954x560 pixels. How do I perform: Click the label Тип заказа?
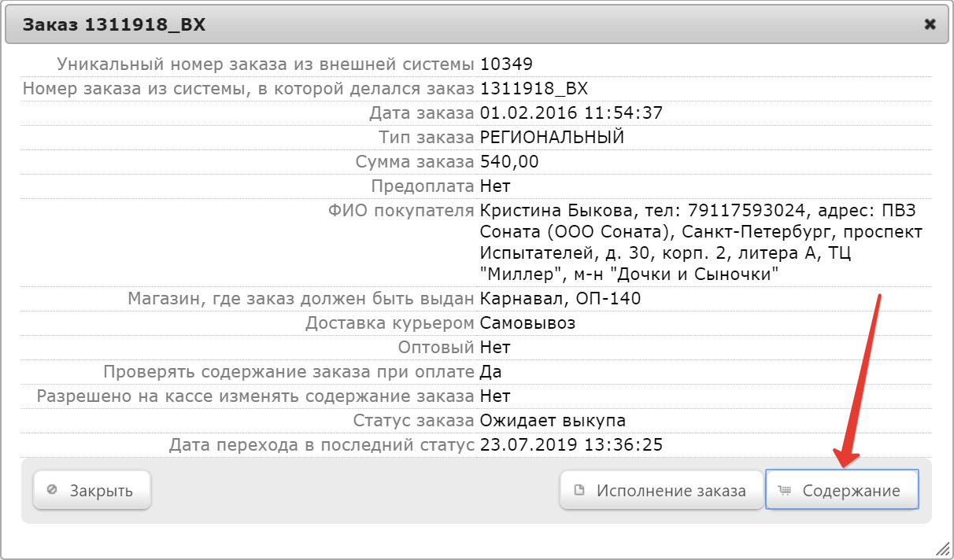coord(426,137)
